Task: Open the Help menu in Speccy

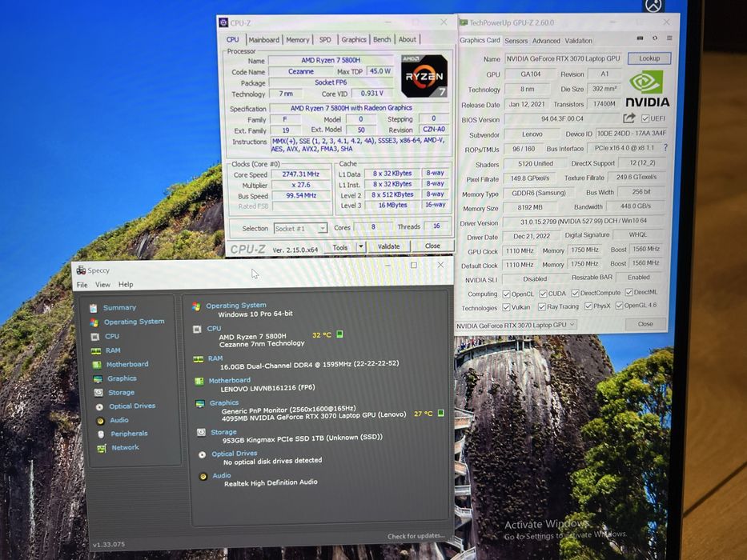Action: coord(126,284)
